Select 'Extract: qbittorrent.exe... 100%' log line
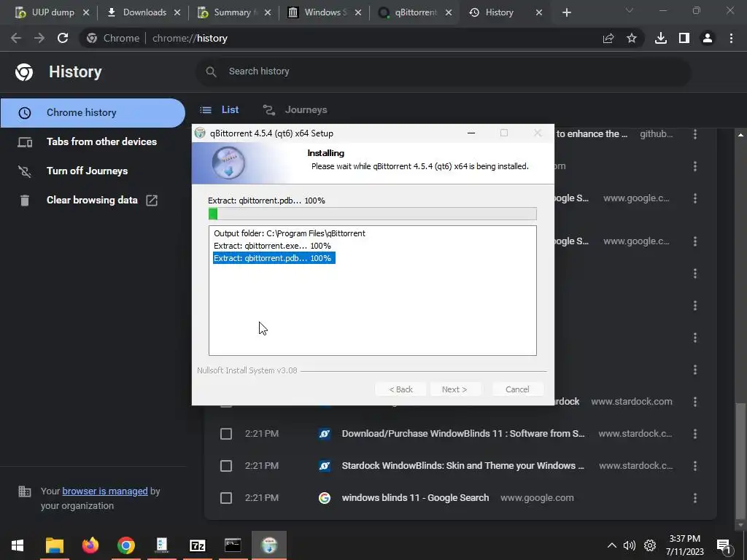 point(272,246)
